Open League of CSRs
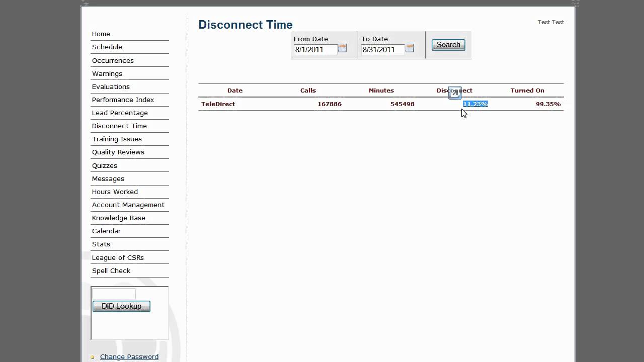Image resolution: width=644 pixels, height=362 pixels. click(118, 257)
